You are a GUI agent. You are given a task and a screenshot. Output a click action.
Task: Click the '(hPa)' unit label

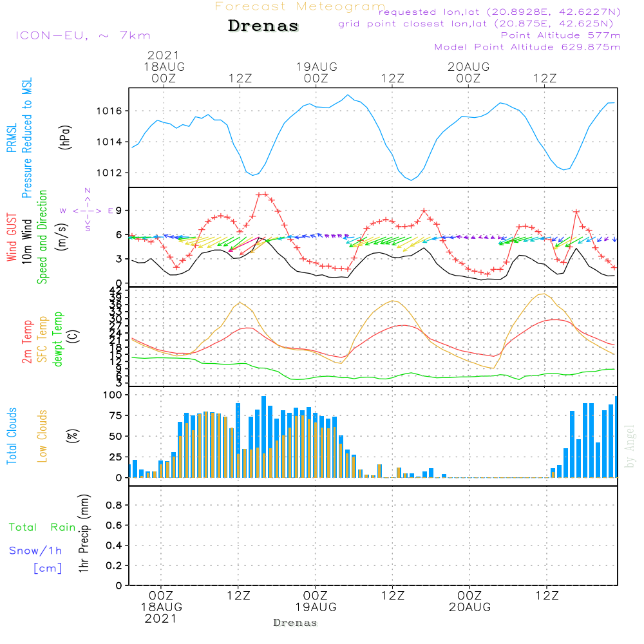(65, 137)
